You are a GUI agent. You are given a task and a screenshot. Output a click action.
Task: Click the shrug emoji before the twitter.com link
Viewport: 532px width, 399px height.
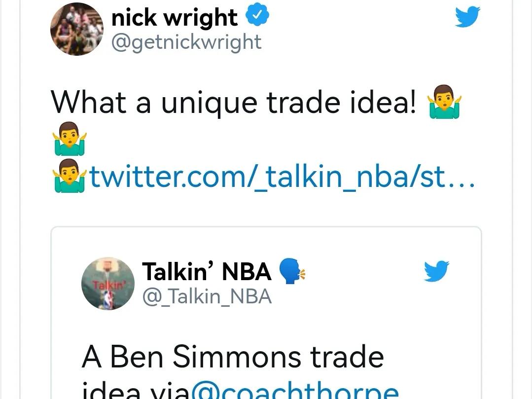pyautogui.click(x=70, y=176)
